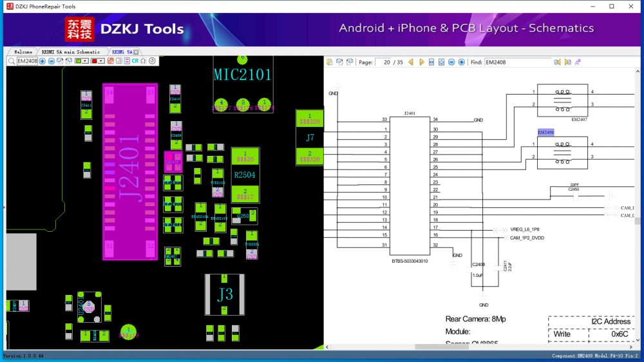
Task: Click the schematic Find text field
Action: (518, 62)
